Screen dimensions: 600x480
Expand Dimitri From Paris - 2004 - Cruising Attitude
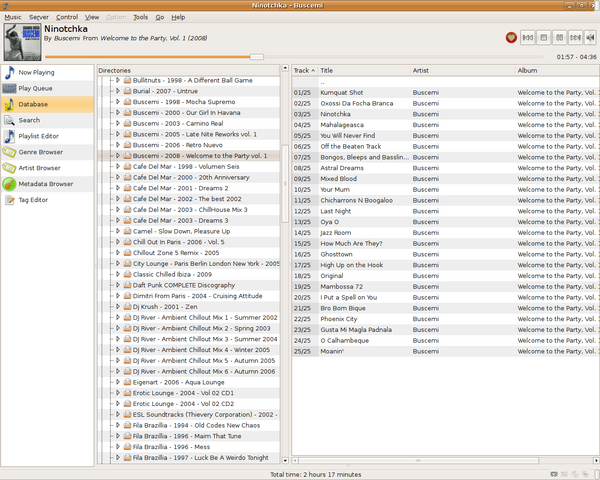pos(118,296)
